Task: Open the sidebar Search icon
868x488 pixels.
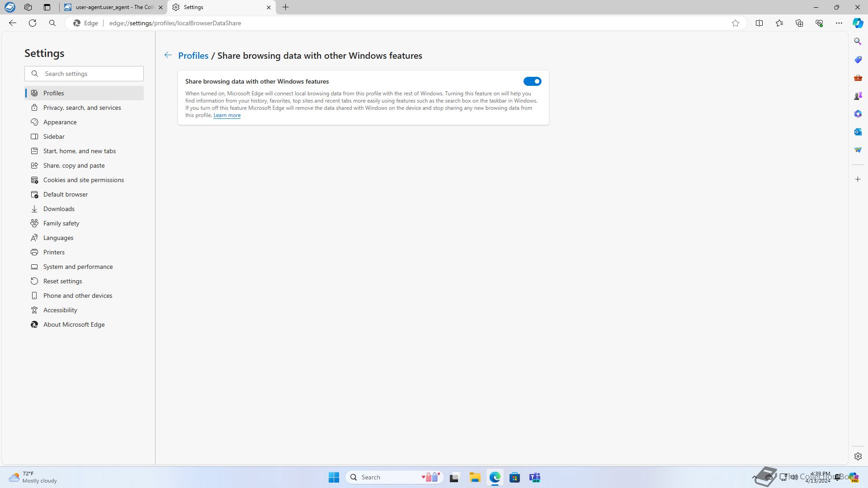Action: click(x=858, y=42)
